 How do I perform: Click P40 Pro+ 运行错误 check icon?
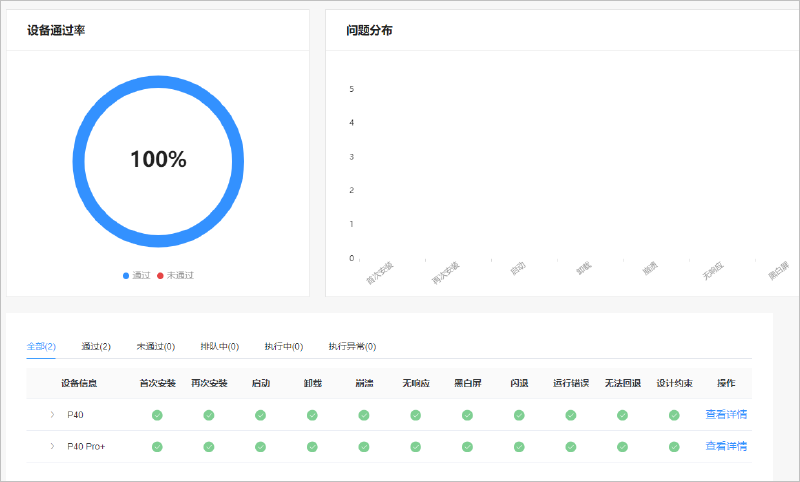tap(571, 447)
